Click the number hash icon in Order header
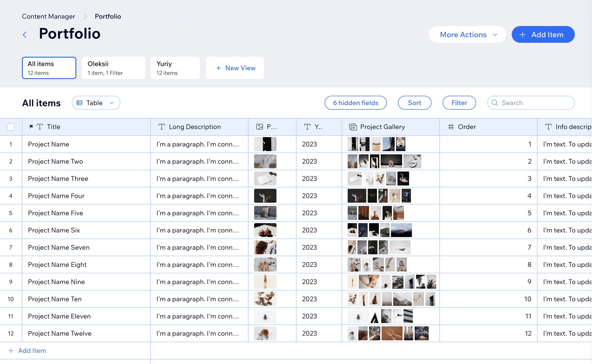Viewport: 592px width, 364px height. coord(451,127)
